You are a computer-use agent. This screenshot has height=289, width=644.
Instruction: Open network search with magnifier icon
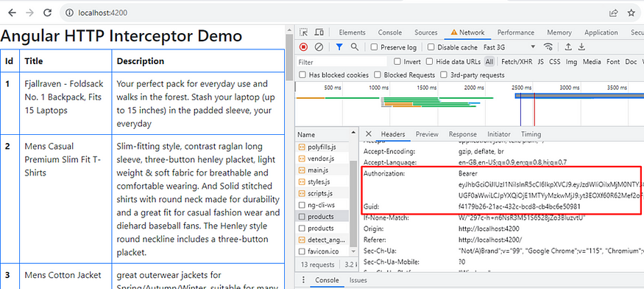(x=355, y=47)
